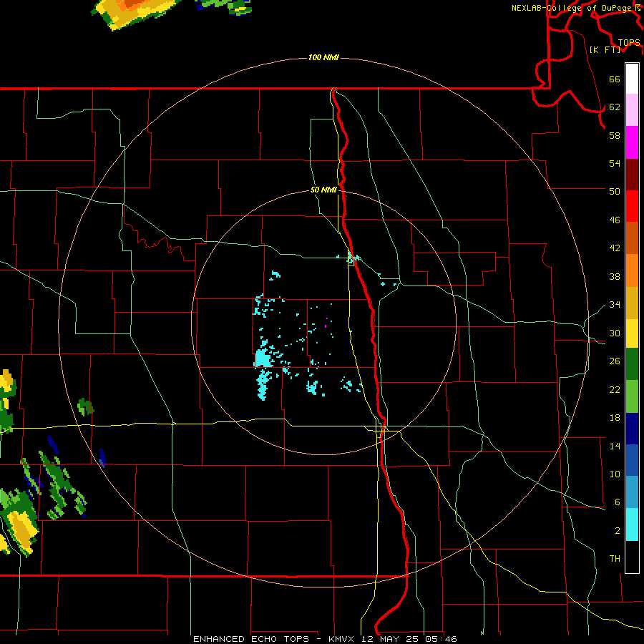Click the '12 MAY 25' date text
Image resolution: width=644 pixels, height=644 pixels.
[x=391, y=639]
